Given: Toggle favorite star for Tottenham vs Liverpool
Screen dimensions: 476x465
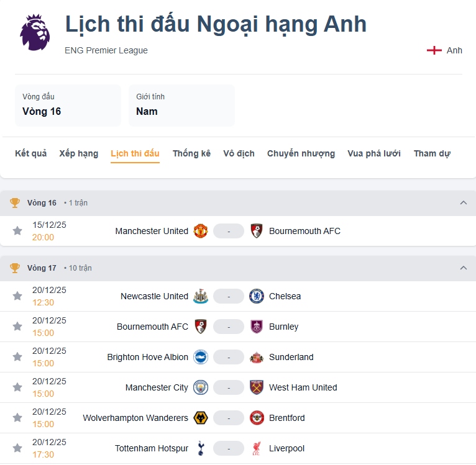Looking at the screenshot, I should click(17, 448).
